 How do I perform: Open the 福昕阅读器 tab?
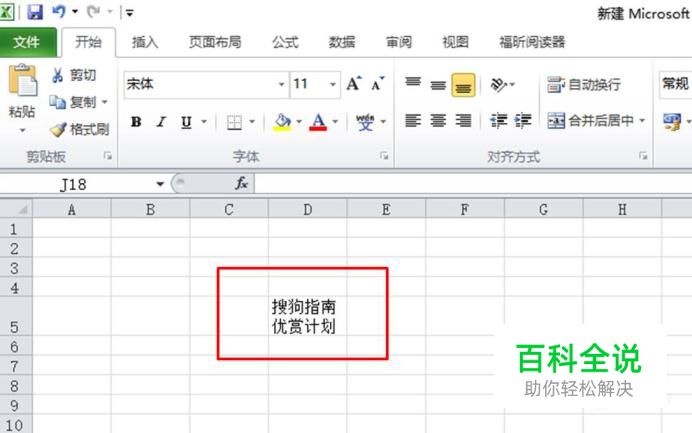click(x=532, y=42)
